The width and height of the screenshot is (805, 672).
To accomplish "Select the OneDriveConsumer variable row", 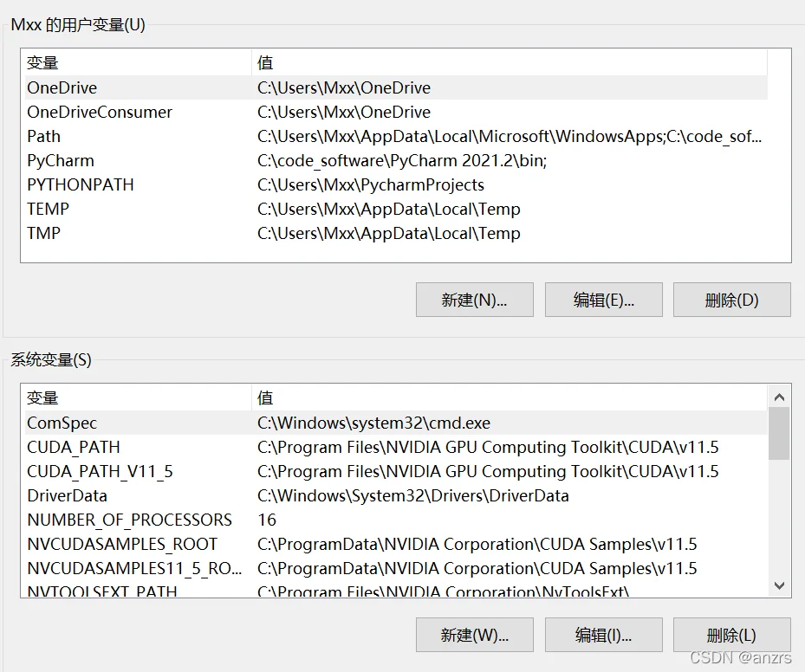I will pos(100,112).
